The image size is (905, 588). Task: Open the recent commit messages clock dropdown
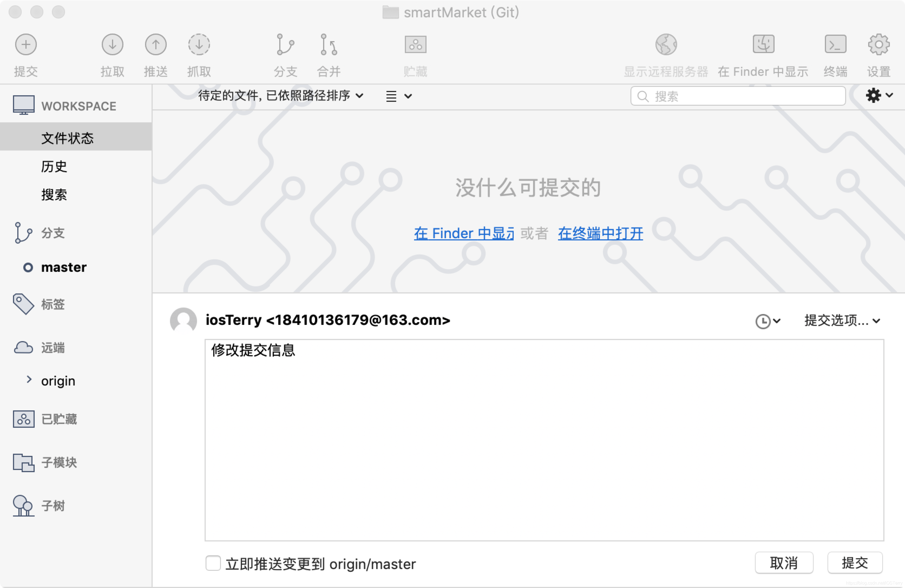click(x=767, y=321)
